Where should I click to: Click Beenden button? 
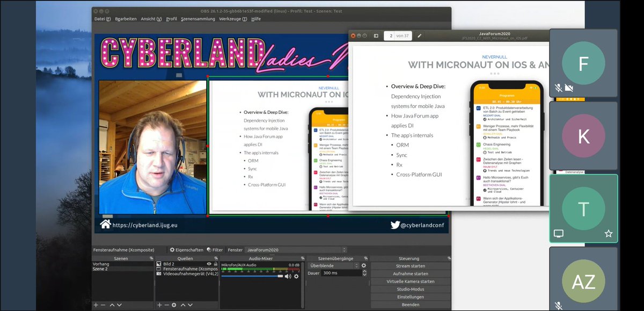coord(410,305)
